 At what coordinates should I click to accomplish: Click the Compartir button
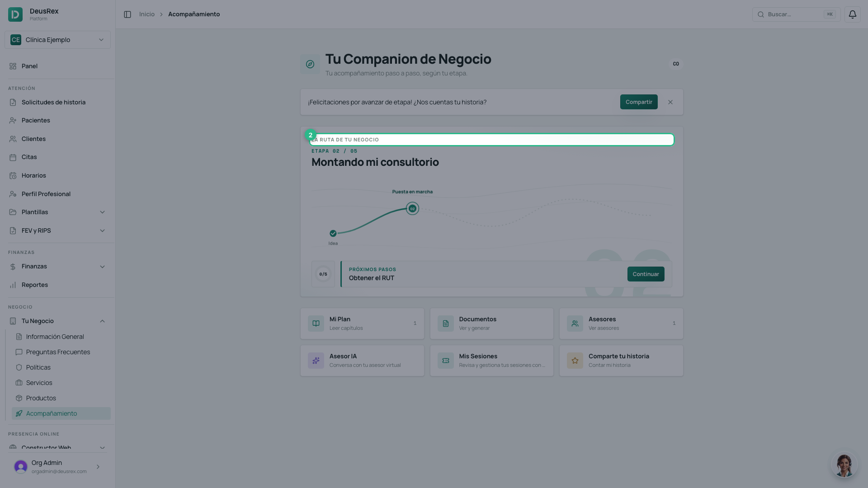pyautogui.click(x=639, y=102)
